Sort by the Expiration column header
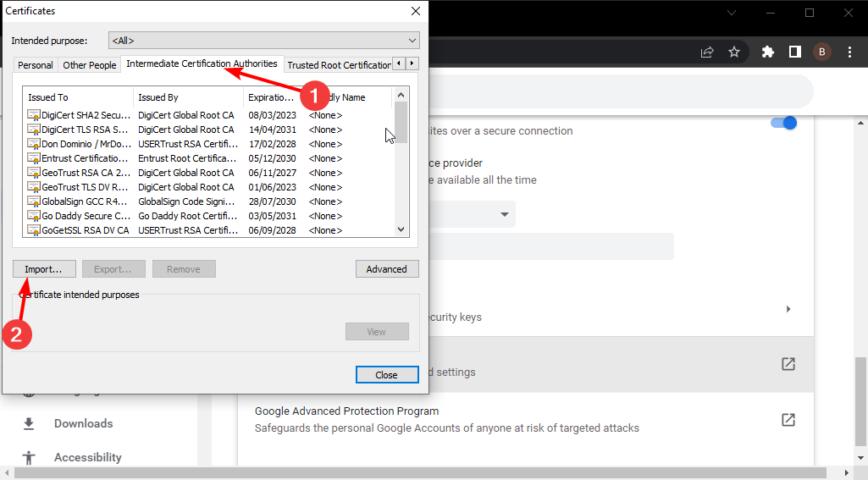The image size is (868, 480). [273, 97]
